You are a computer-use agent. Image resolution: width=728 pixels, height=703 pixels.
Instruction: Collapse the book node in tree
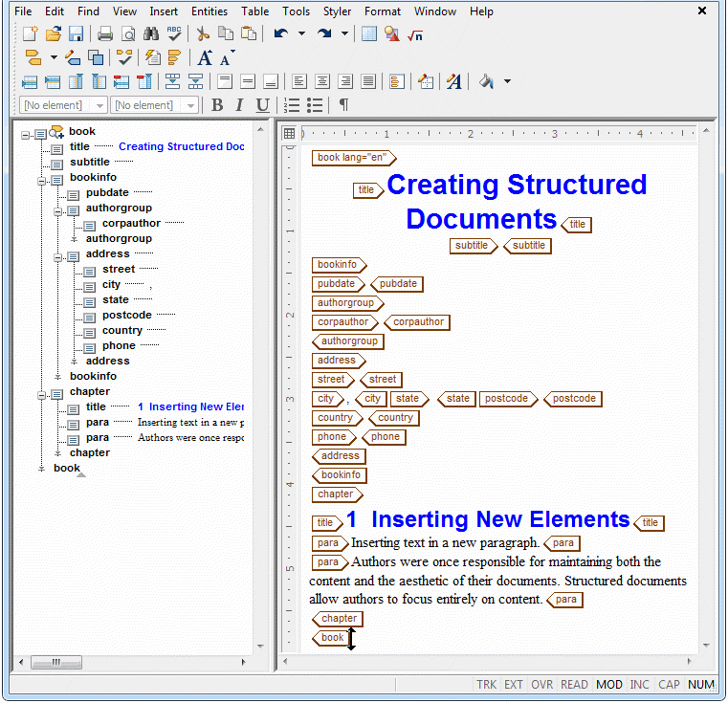[x=26, y=135]
